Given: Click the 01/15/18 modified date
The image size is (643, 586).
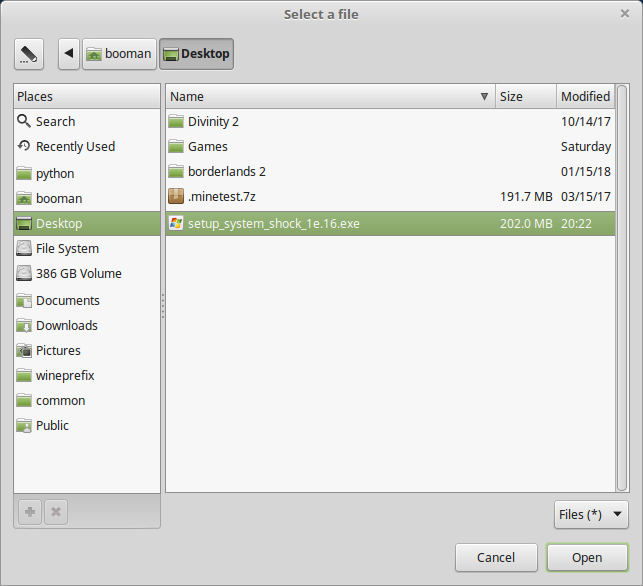Looking at the screenshot, I should point(586,171).
